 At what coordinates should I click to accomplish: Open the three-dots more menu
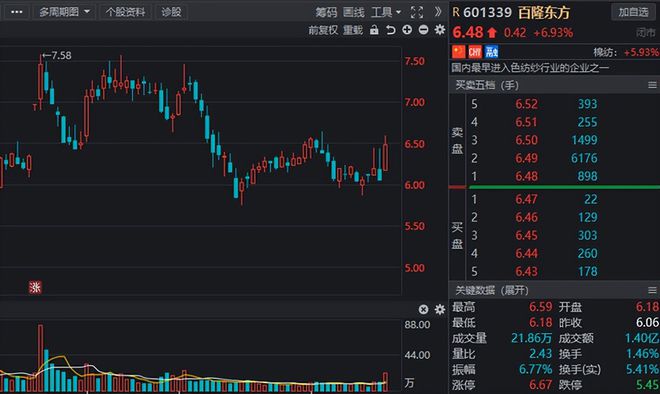16,12
